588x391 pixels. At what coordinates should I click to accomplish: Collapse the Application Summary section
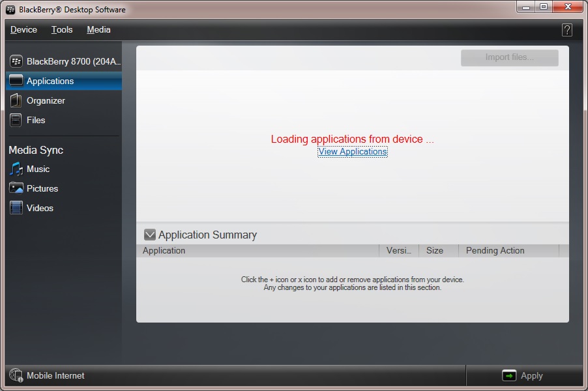pos(150,235)
